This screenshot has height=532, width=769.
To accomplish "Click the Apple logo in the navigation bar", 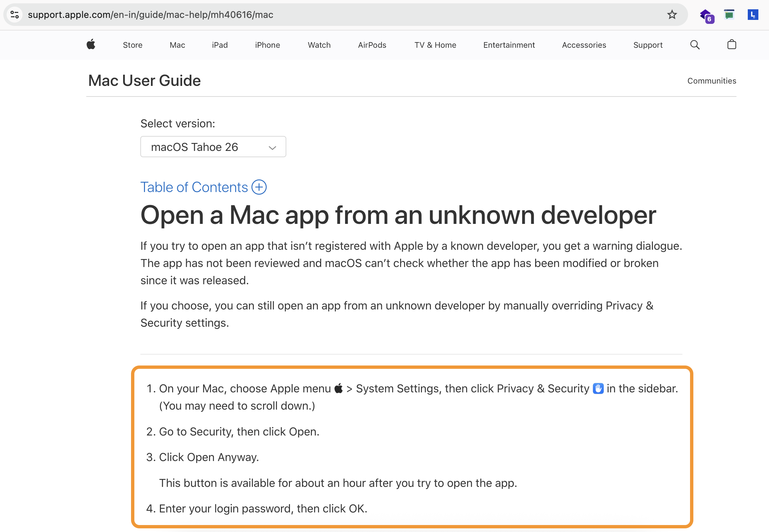I will coord(90,45).
